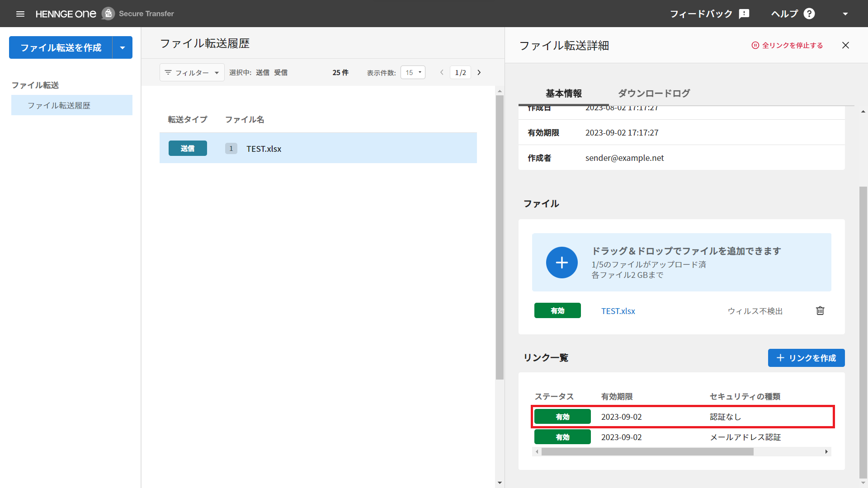Click the 有効 badge next to TEST.xlsx file
Image resolution: width=868 pixels, height=488 pixels.
click(x=557, y=310)
